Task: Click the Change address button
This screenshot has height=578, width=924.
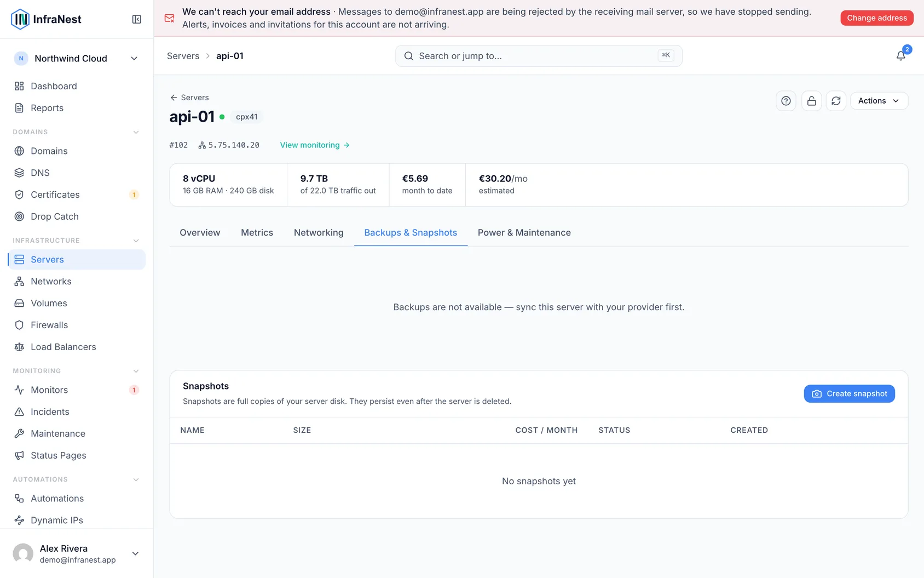Action: click(877, 18)
